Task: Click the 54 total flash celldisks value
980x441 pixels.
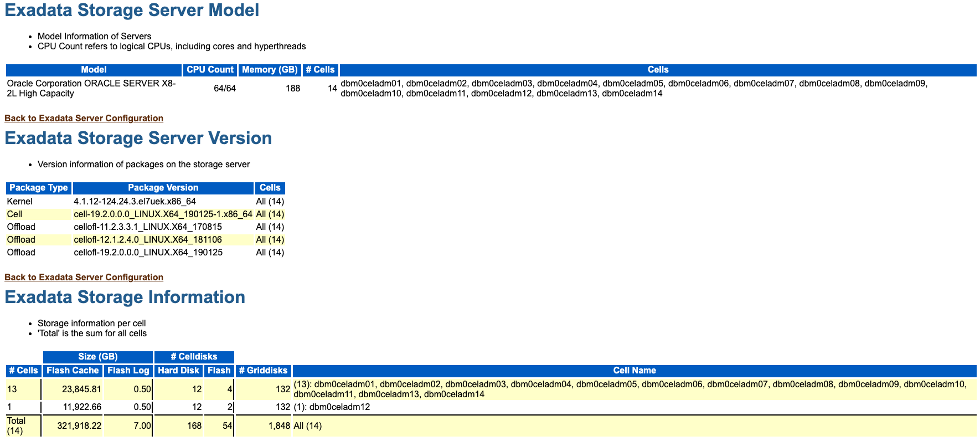Action: click(x=227, y=426)
